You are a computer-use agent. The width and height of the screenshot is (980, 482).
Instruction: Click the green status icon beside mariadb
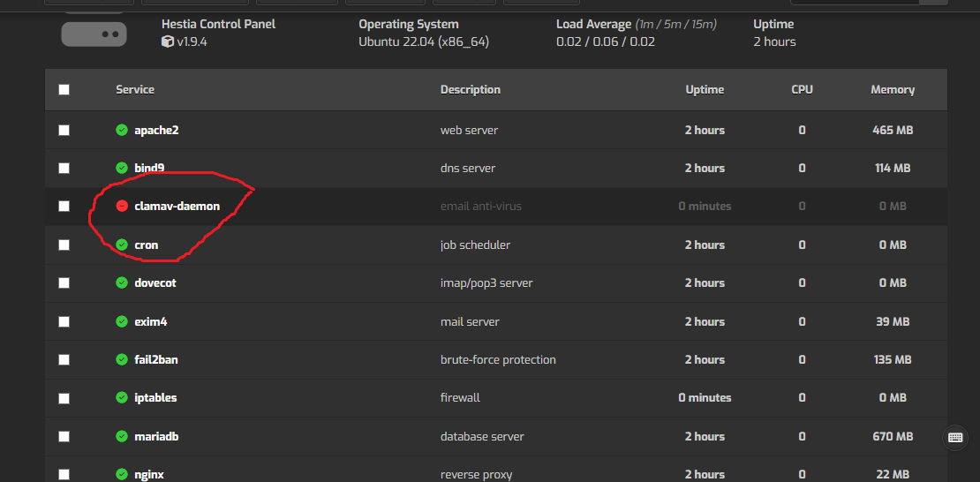tap(122, 436)
